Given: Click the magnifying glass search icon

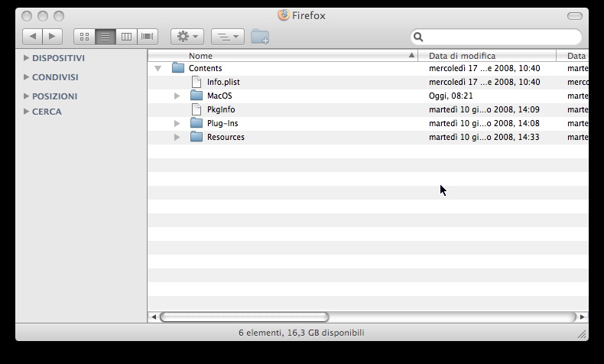Looking at the screenshot, I should coord(418,37).
